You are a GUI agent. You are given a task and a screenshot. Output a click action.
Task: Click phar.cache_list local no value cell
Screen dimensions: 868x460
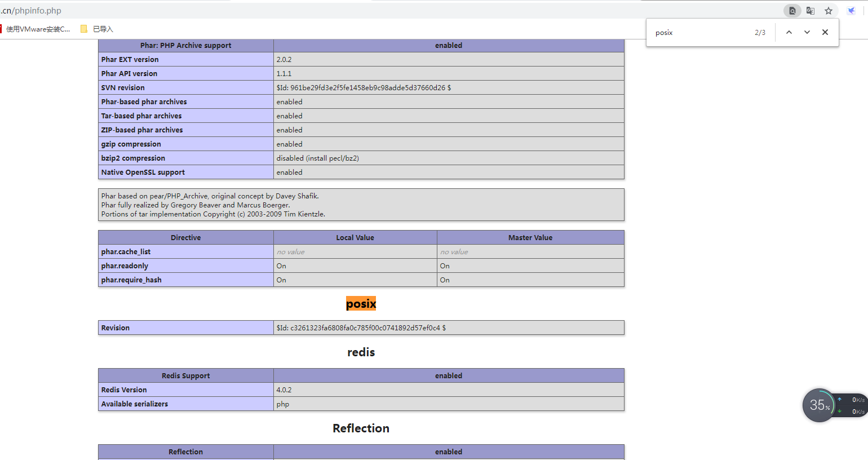[355, 251]
